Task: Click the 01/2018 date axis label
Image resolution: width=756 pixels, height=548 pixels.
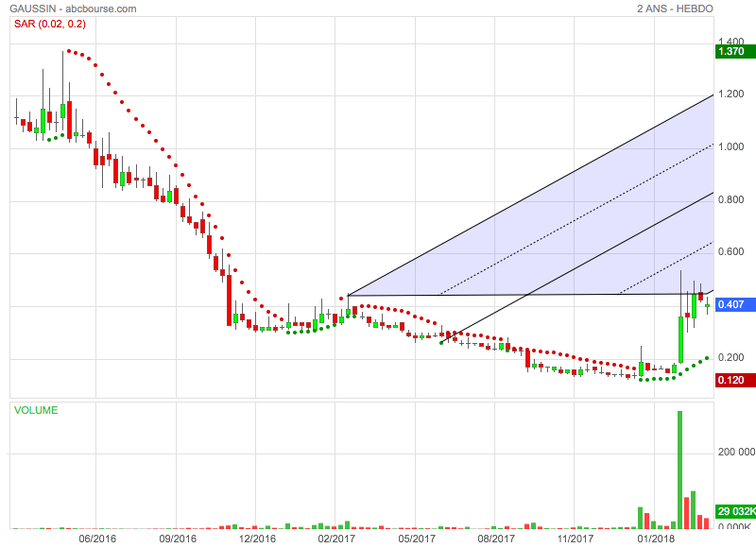Action: click(x=655, y=539)
